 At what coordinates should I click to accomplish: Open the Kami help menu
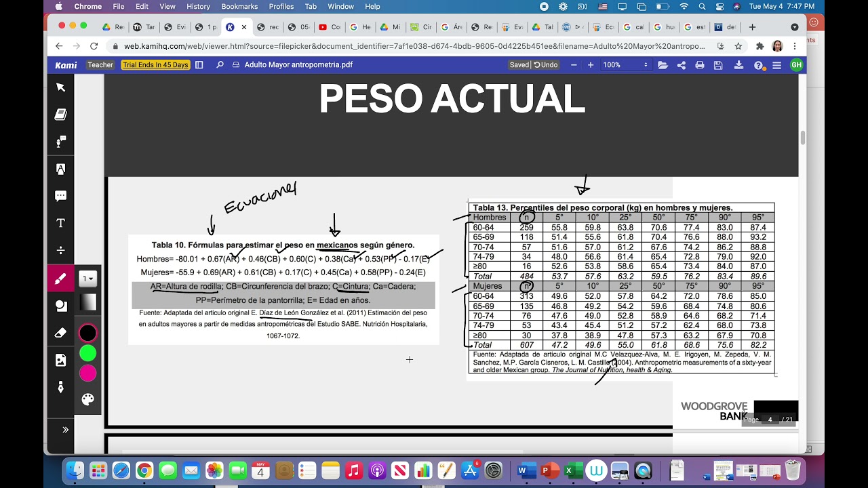759,65
